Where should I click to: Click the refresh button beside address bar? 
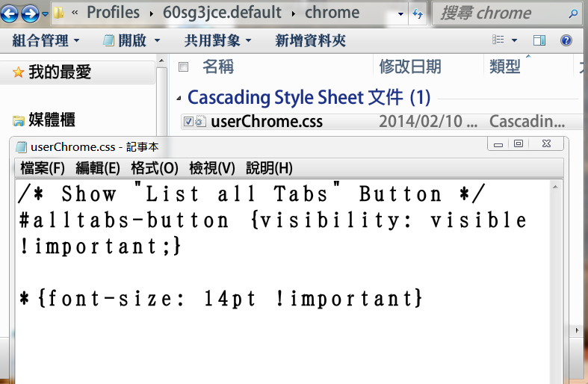point(417,13)
